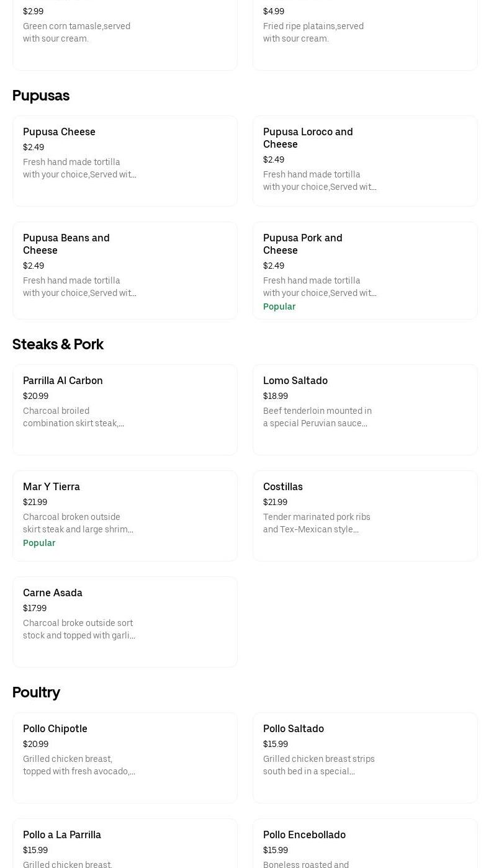Select the Pollo Chipotle dish
The height and width of the screenshot is (868, 499).
click(124, 758)
